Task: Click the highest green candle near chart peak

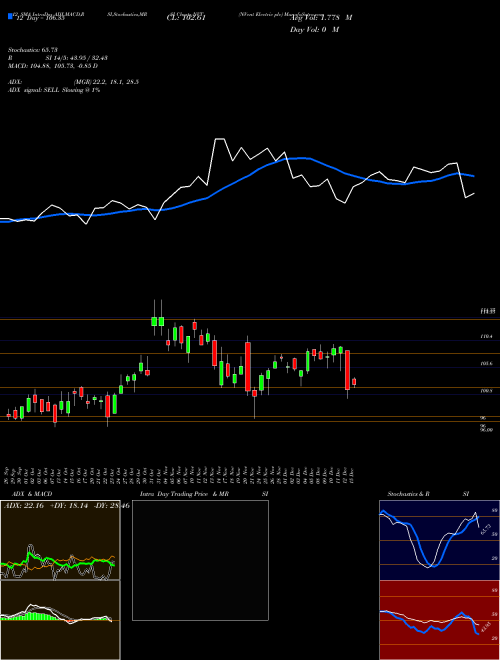Action: [x=161, y=322]
